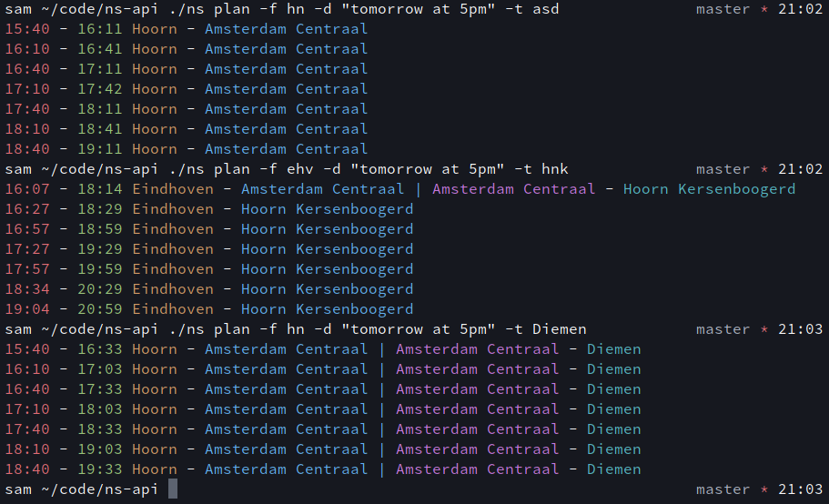Click the purple 'Amsterdam Centraal' on the 16:07 row
The width and height of the screenshot is (829, 504).
[x=513, y=189]
